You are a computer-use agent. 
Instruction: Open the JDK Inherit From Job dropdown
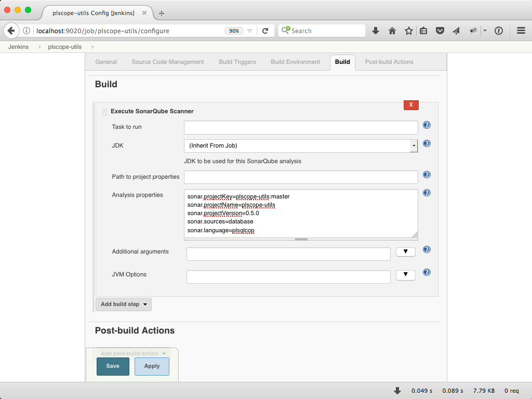tap(301, 146)
